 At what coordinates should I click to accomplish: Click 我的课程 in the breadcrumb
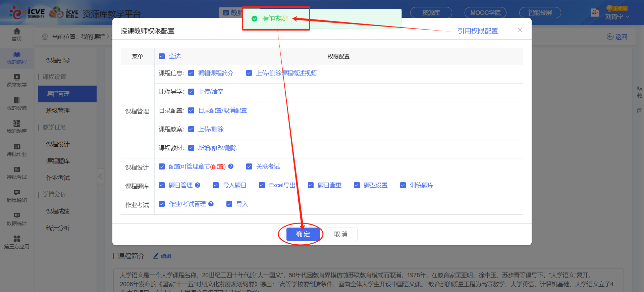coord(93,37)
